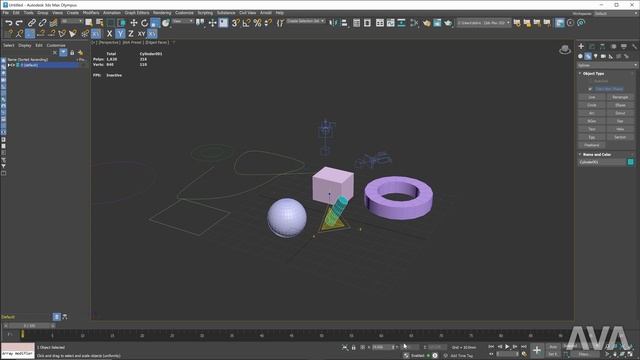The height and width of the screenshot is (360, 640).
Task: Toggle Percent Snap
Action: (x=257, y=23)
